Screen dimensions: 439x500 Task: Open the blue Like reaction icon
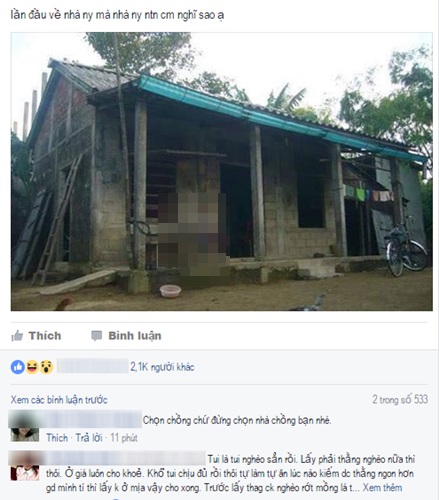[18, 367]
